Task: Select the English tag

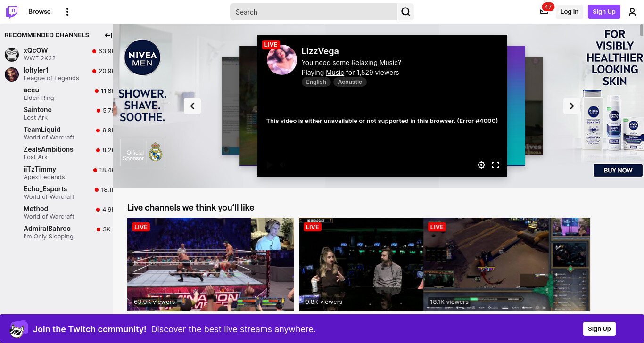Action: click(316, 82)
